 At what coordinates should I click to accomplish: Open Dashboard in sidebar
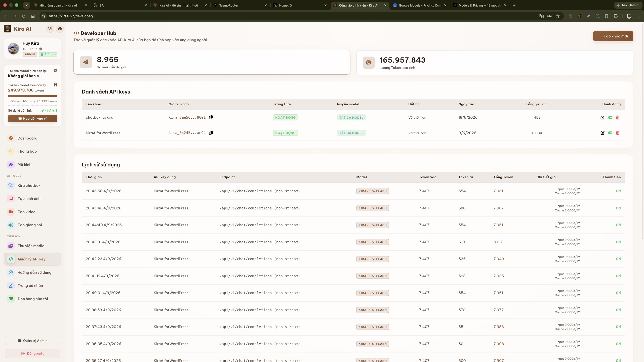click(32, 138)
